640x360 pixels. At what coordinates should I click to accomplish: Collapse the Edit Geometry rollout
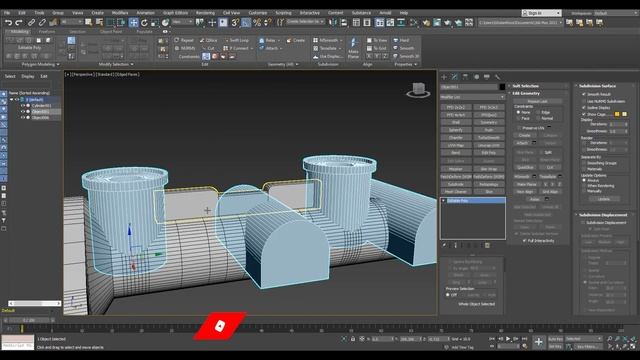pos(538,93)
